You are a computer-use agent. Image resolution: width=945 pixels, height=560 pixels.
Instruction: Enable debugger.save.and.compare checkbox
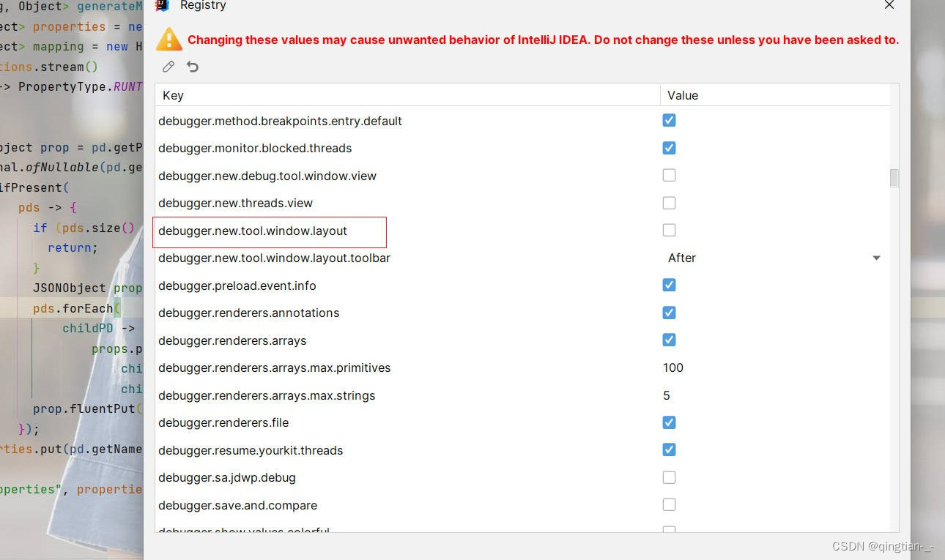coord(669,504)
